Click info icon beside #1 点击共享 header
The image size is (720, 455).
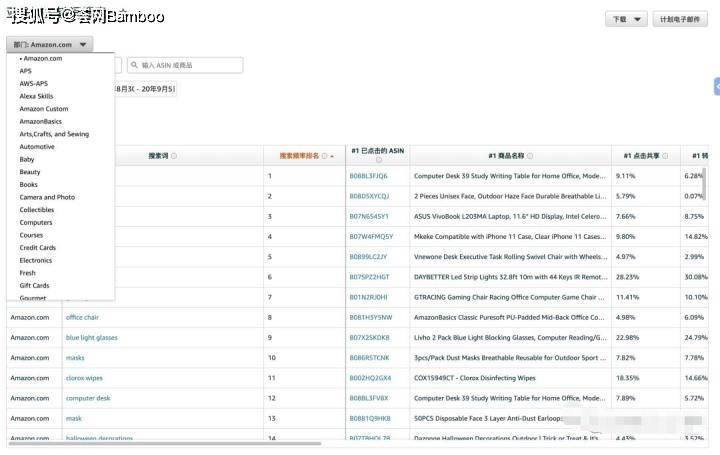(x=665, y=156)
